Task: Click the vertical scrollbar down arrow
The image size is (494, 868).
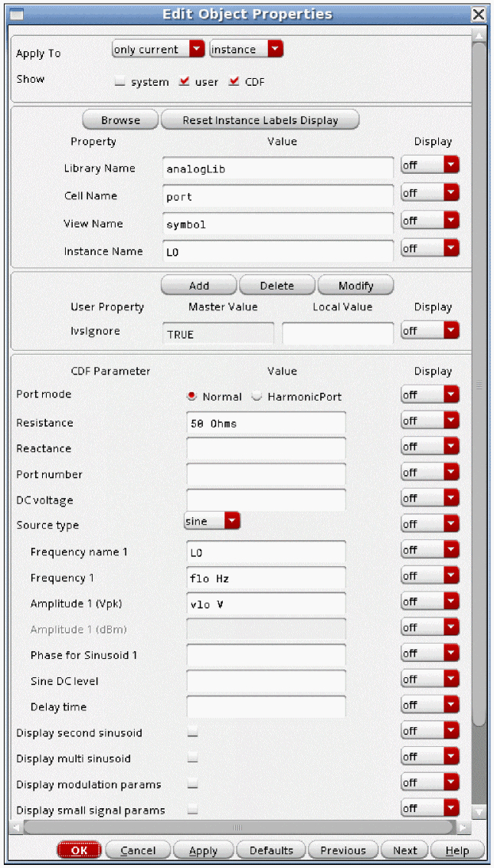Action: 479,811
